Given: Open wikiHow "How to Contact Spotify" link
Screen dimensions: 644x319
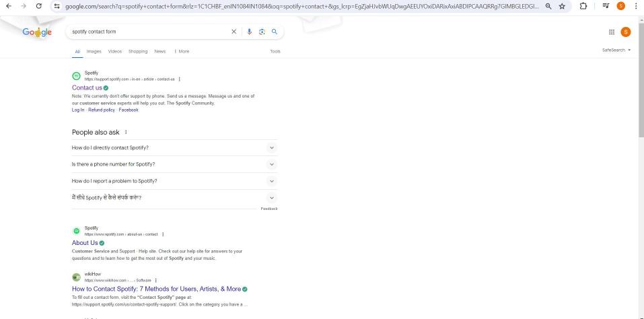Looking at the screenshot, I should pos(155,289).
